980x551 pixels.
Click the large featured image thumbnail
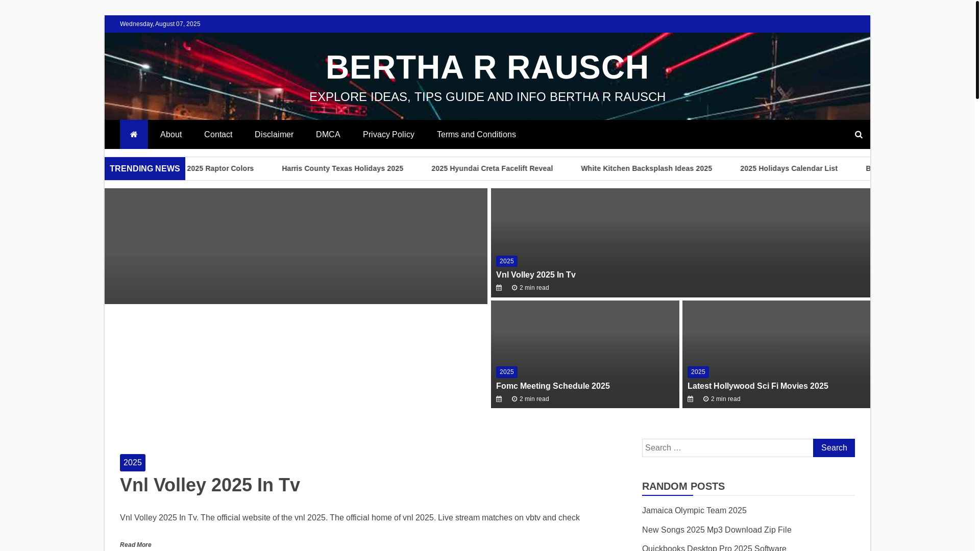[296, 246]
